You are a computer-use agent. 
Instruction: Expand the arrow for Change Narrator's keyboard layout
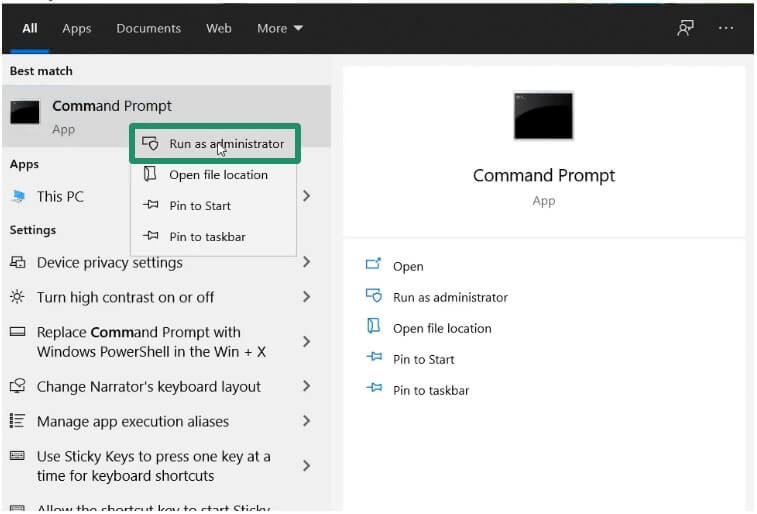tap(306, 386)
